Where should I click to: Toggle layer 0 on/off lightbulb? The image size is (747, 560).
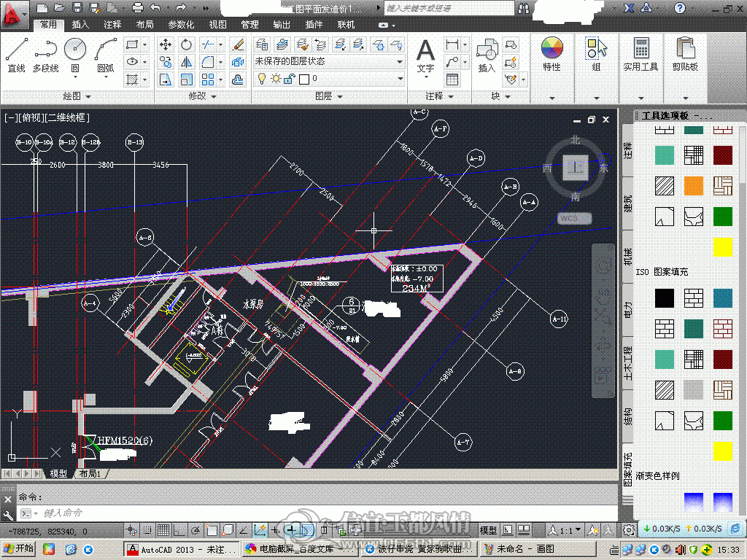262,79
